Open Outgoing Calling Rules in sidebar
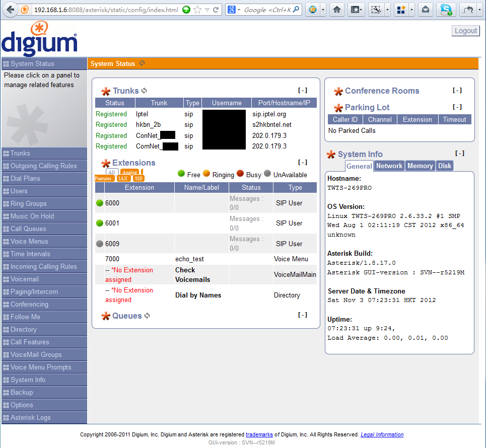 (x=44, y=166)
